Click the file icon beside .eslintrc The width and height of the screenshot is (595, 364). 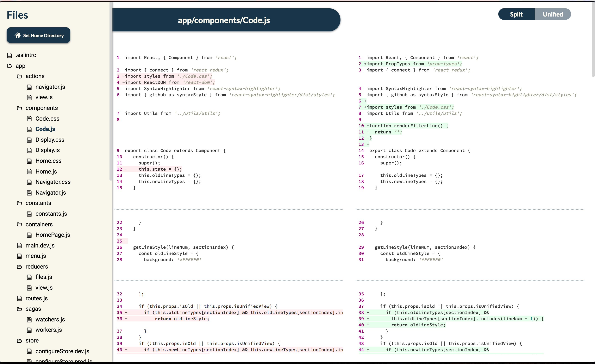point(10,55)
